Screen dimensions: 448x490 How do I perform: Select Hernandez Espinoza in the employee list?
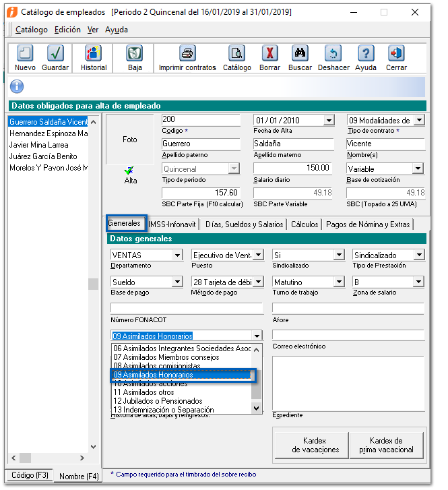[x=48, y=133]
